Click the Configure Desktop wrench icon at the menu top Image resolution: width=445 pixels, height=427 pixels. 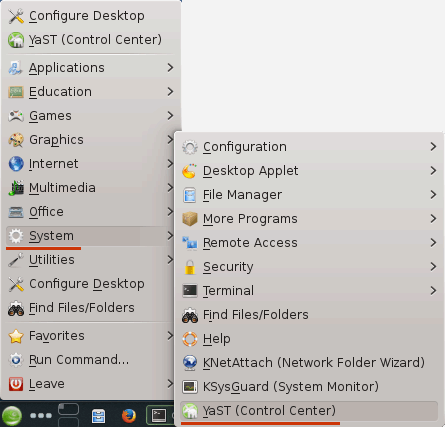tap(16, 16)
